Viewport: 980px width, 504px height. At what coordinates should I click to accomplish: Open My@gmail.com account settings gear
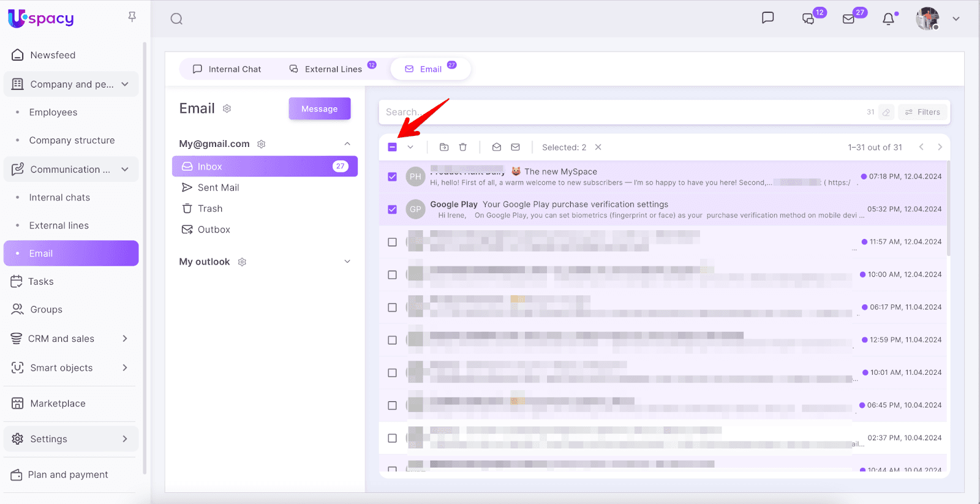click(x=262, y=144)
